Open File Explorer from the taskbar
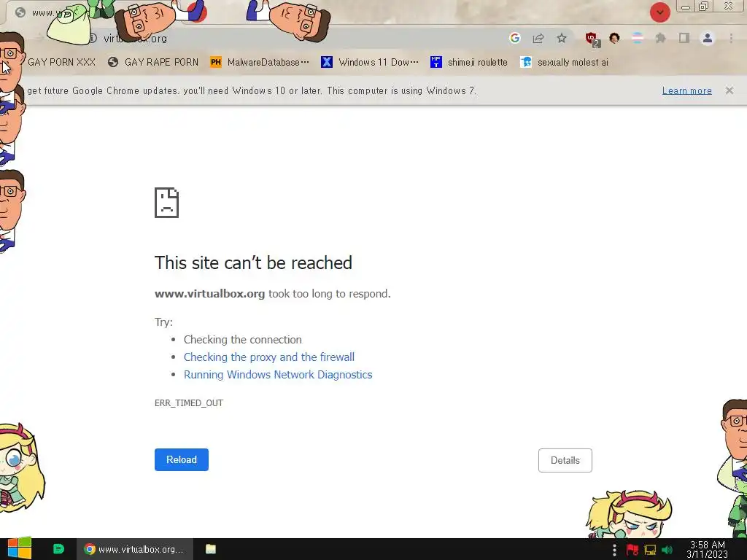Viewport: 747px width, 560px height. click(x=211, y=549)
